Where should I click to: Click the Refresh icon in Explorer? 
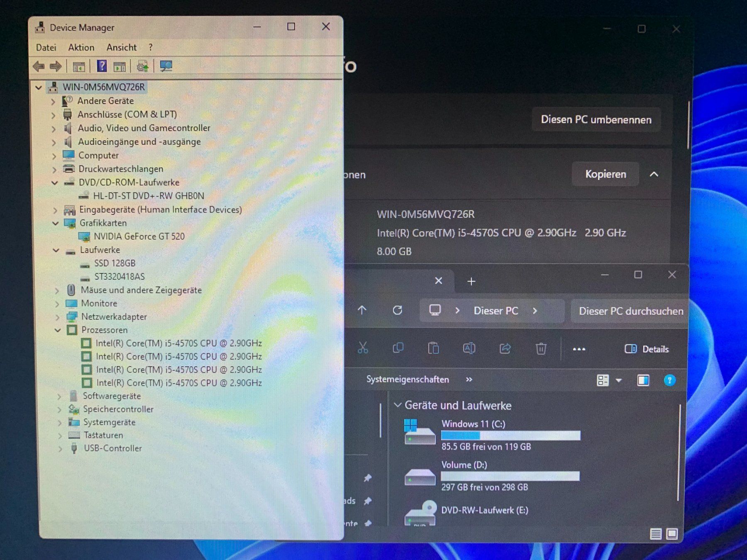[x=398, y=310]
